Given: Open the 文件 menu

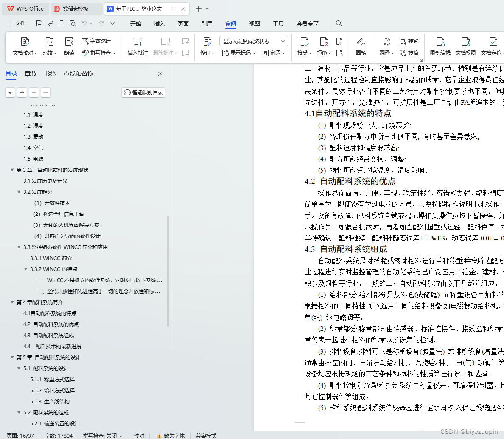Looking at the screenshot, I should tap(17, 23).
